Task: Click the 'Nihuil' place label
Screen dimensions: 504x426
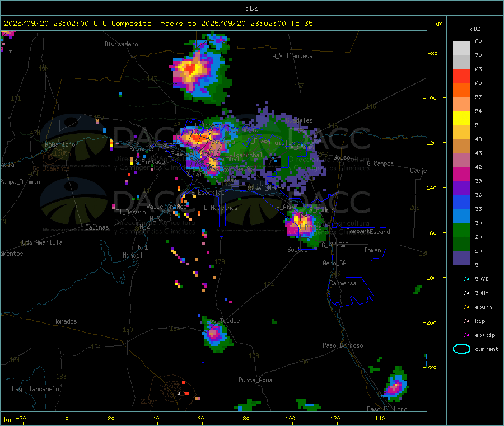Action: click(x=133, y=255)
